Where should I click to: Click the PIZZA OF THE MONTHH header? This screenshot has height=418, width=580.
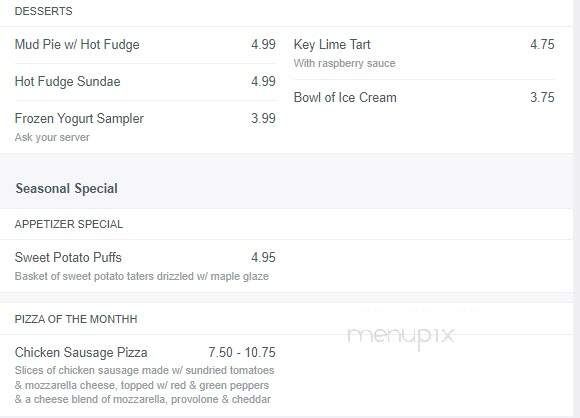(x=76, y=319)
